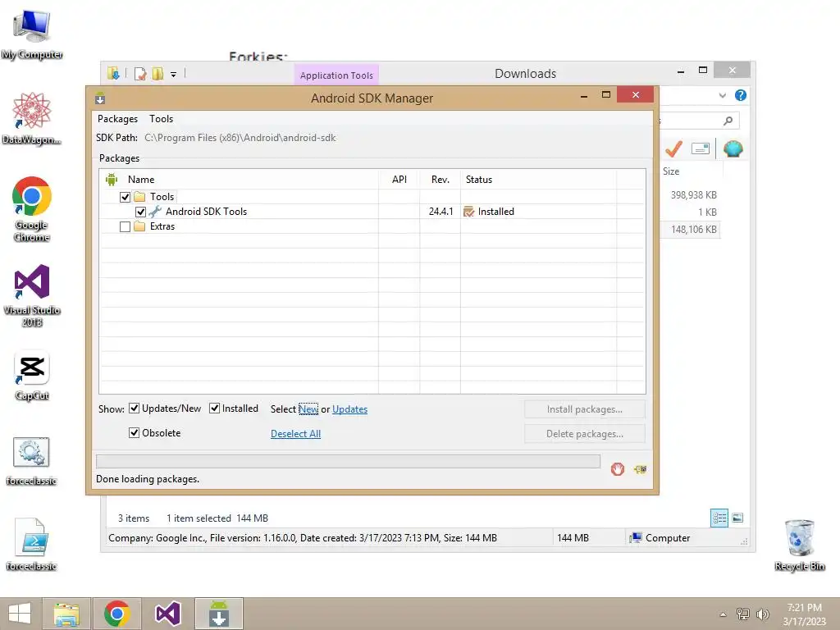Viewport: 840px width, 630px height.
Task: Click the Deselect All link
Action: tap(295, 434)
